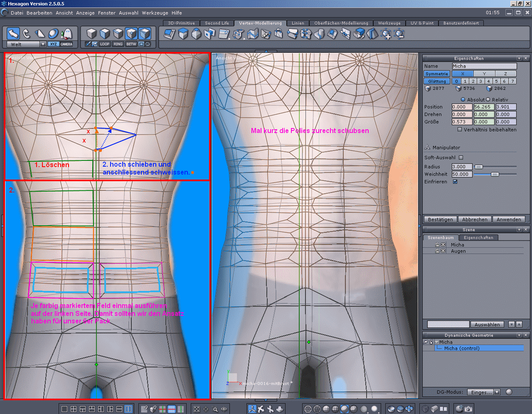Viewport: 532px width, 414px height.
Task: Switch to Eigenschaften tab in Szene panel
Action: (478, 238)
